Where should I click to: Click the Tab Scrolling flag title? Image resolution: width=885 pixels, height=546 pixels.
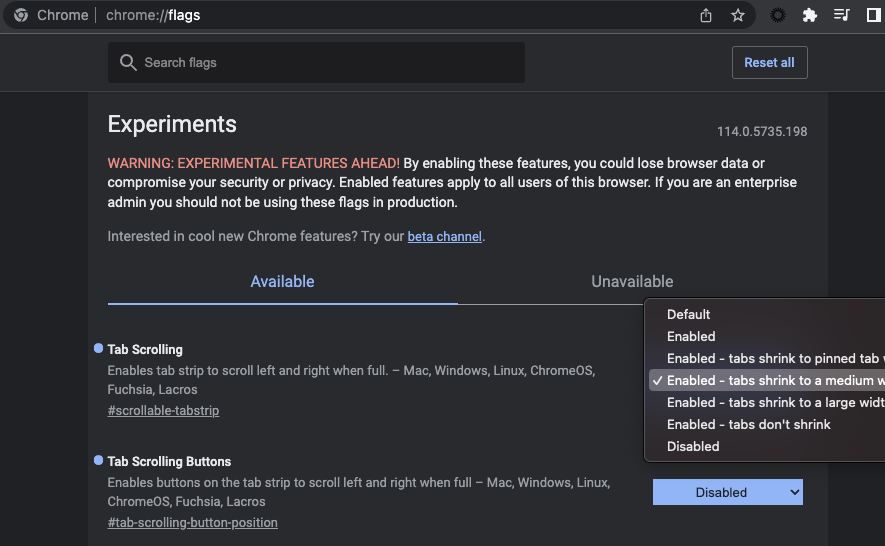(145, 350)
